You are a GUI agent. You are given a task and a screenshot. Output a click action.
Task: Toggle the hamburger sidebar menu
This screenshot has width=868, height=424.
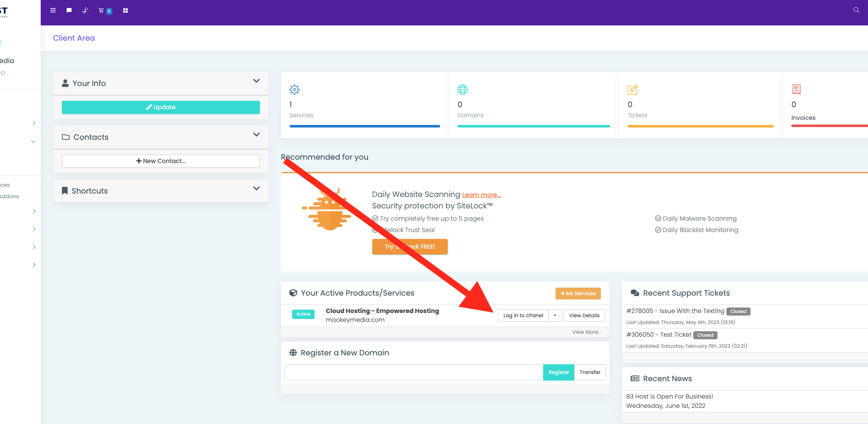(53, 11)
